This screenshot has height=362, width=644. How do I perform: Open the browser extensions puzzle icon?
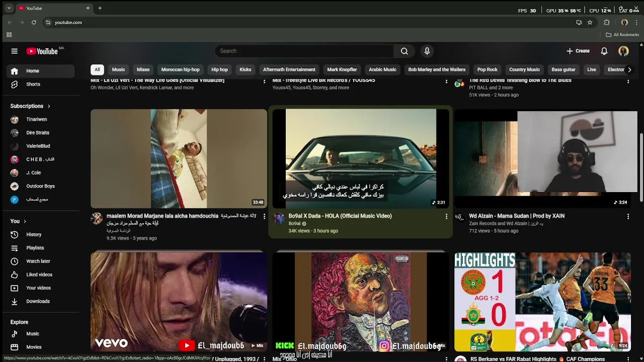pyautogui.click(x=607, y=22)
